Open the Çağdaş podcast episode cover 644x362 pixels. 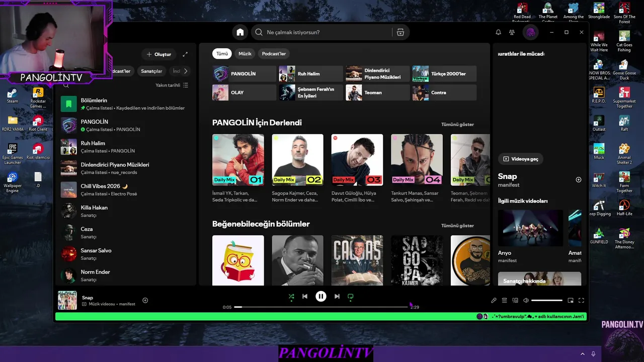pyautogui.click(x=357, y=260)
